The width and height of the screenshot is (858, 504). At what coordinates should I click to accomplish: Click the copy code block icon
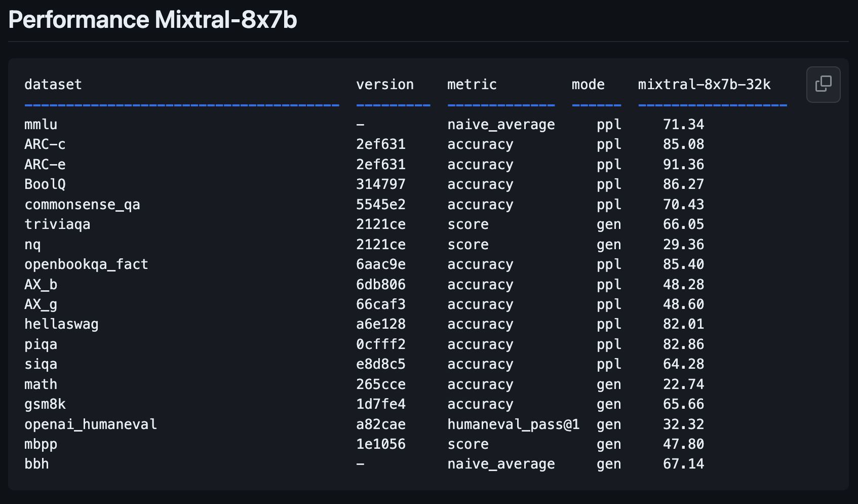point(823,84)
